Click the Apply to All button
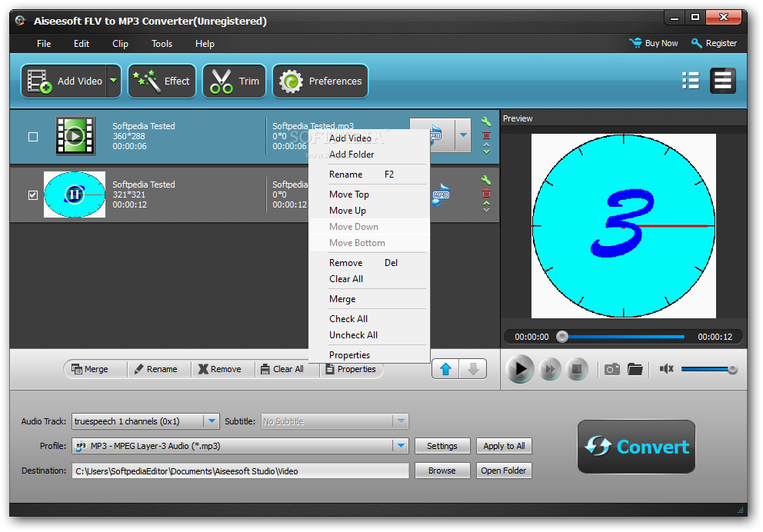 (504, 446)
